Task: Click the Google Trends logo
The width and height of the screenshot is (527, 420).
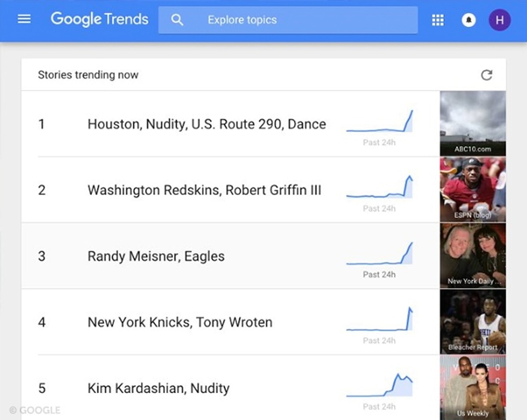Action: click(99, 19)
